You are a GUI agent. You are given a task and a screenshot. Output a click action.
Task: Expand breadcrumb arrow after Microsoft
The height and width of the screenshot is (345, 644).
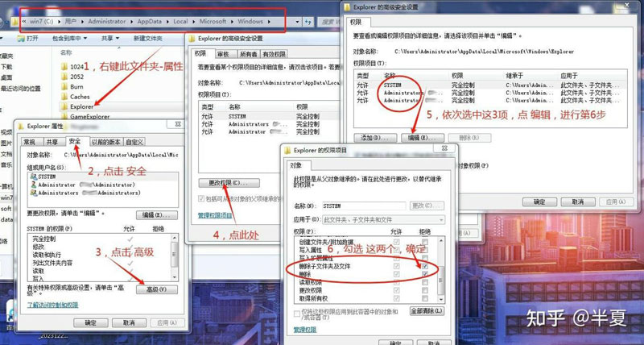(232, 22)
